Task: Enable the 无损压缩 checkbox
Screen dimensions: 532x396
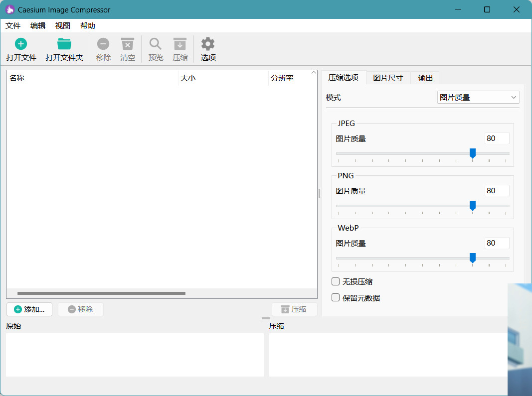Action: (336, 281)
